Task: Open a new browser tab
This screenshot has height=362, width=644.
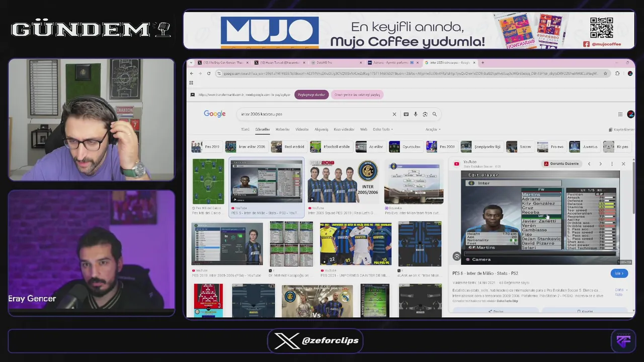Action: 482,63
